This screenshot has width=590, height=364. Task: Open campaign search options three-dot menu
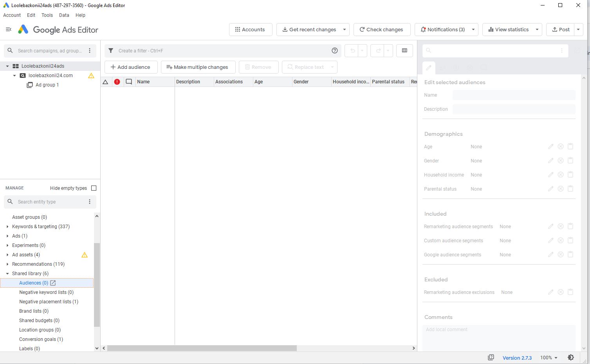pos(90,50)
